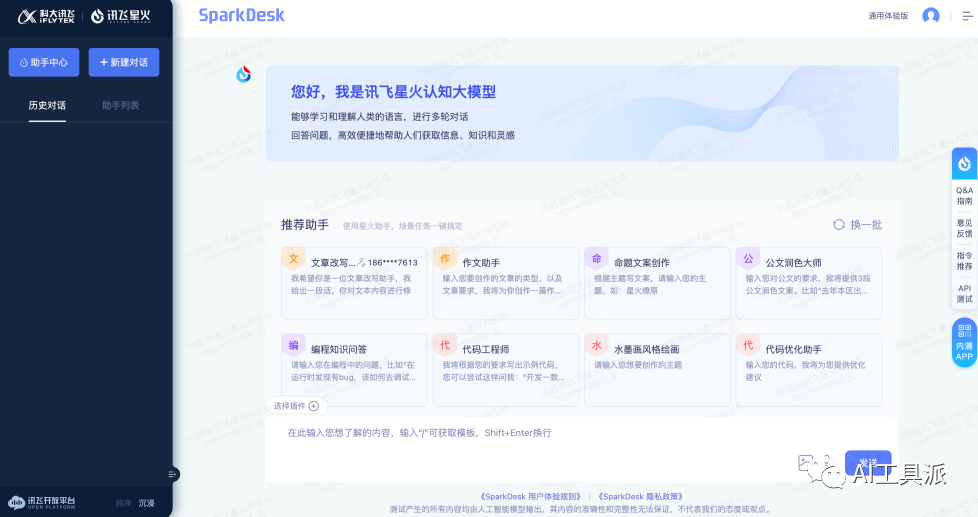Image resolution: width=978 pixels, height=517 pixels.
Task: Click the 代 icon on 代码工程师 card
Action: 445,345
